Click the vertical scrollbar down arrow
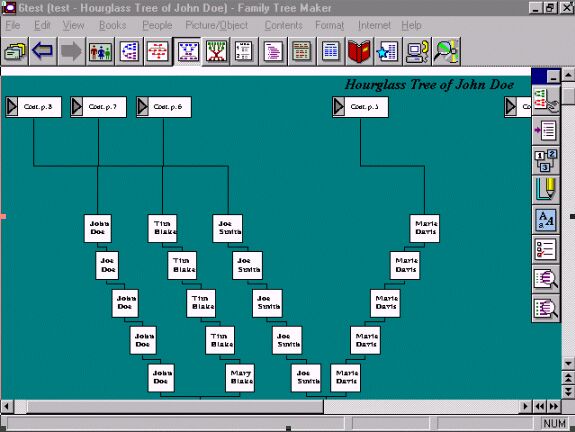 (x=568, y=363)
